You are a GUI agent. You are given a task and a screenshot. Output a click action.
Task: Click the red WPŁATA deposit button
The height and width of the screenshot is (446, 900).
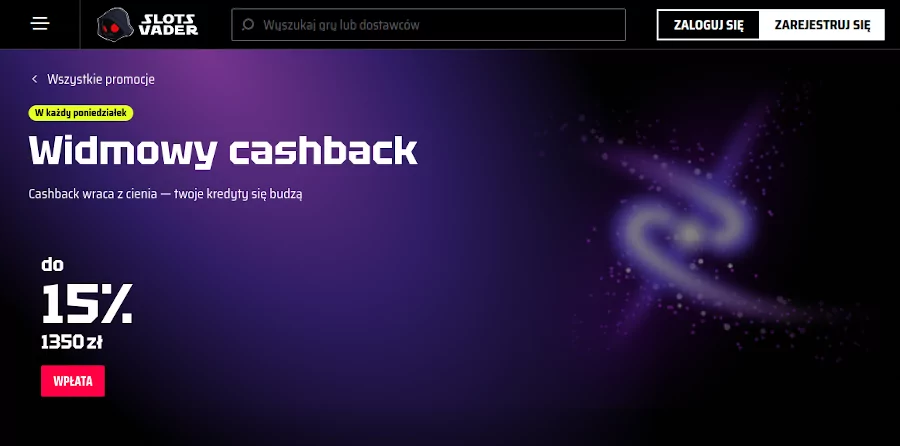(73, 381)
